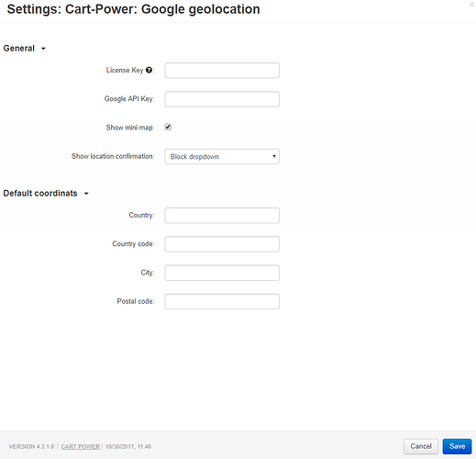Open the CART POWER footer link

pyautogui.click(x=81, y=447)
